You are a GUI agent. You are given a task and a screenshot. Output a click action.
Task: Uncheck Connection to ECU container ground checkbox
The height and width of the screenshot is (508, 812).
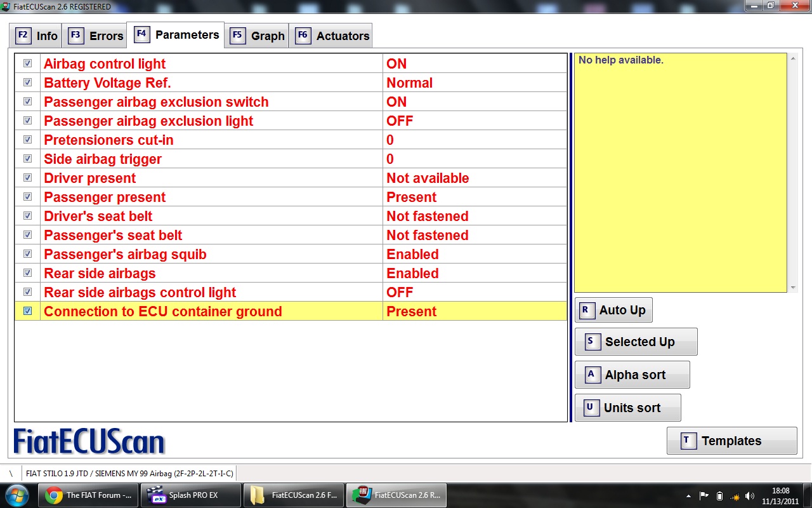(27, 311)
